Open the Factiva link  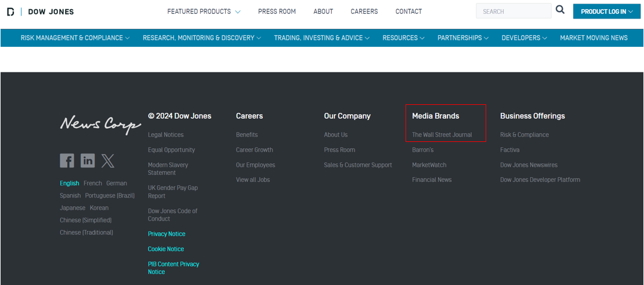[510, 149]
